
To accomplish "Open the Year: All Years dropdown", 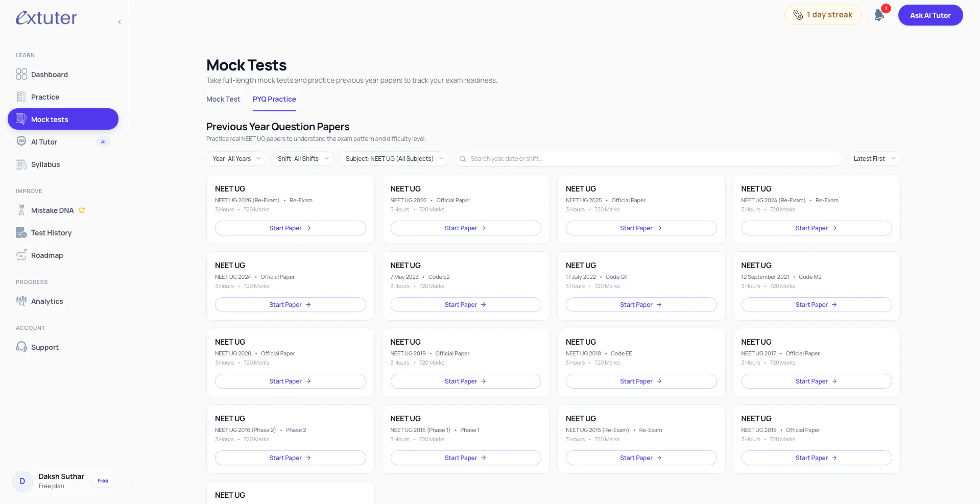I will [236, 159].
